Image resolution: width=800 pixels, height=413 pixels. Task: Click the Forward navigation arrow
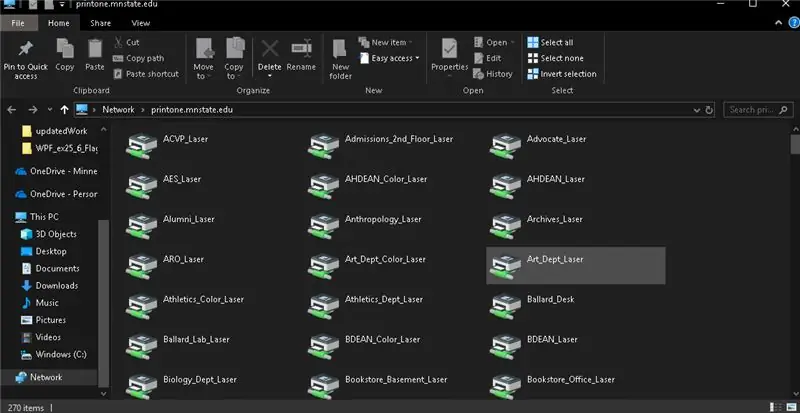[33, 110]
